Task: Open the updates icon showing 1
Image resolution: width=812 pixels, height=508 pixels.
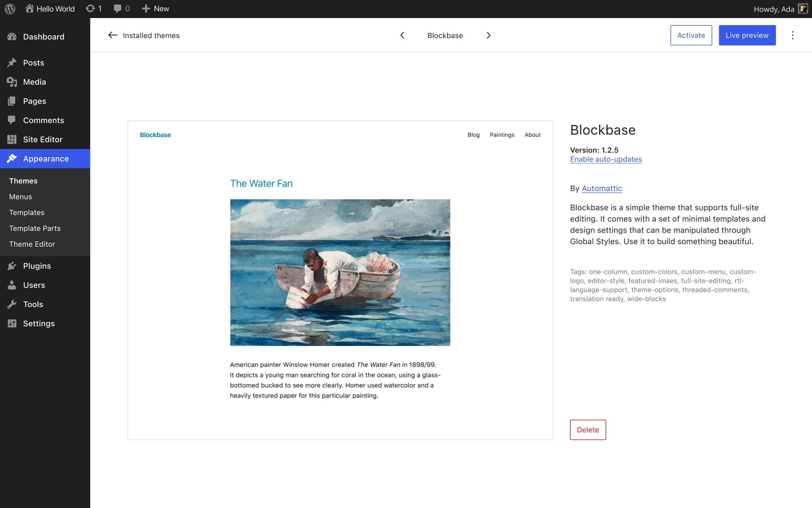Action: pyautogui.click(x=90, y=8)
